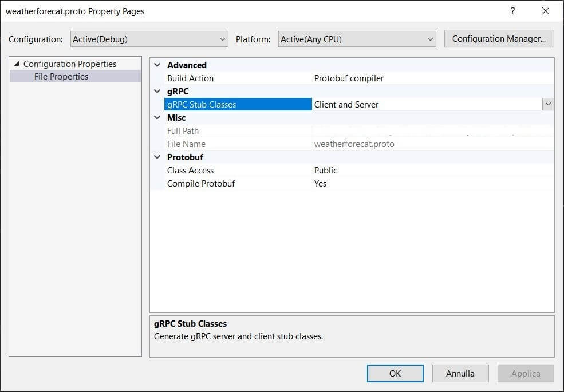Open the gRPC Stub Classes dropdown arrow
The image size is (564, 392).
click(x=548, y=104)
